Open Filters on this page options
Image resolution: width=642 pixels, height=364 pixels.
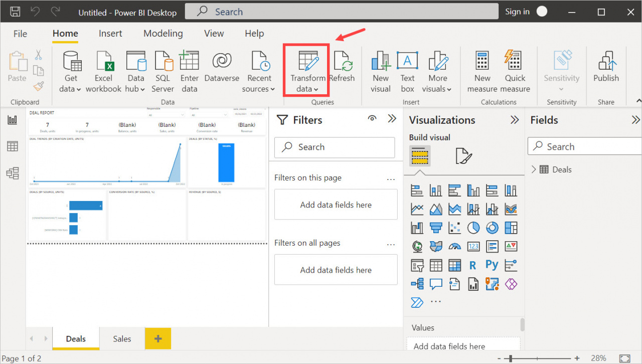(391, 178)
